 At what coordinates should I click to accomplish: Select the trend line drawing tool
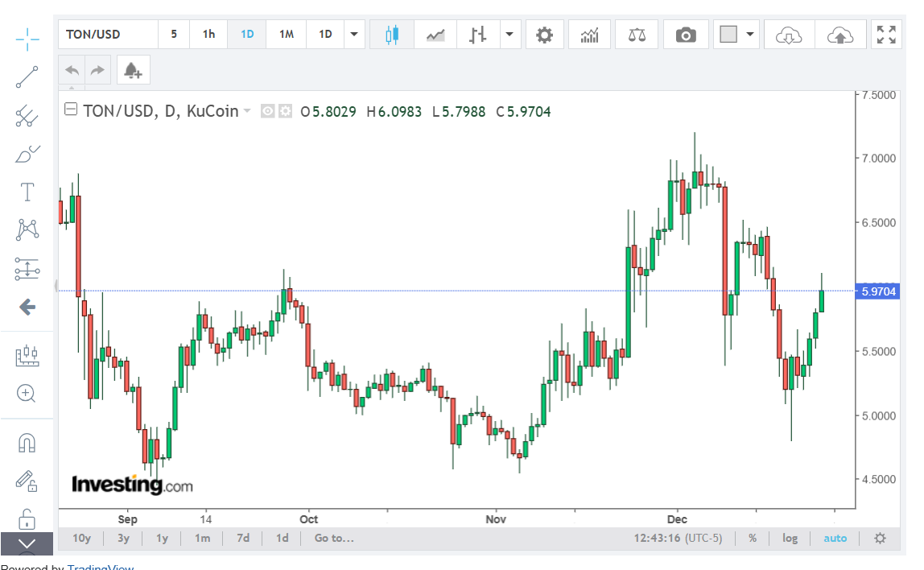tap(27, 77)
